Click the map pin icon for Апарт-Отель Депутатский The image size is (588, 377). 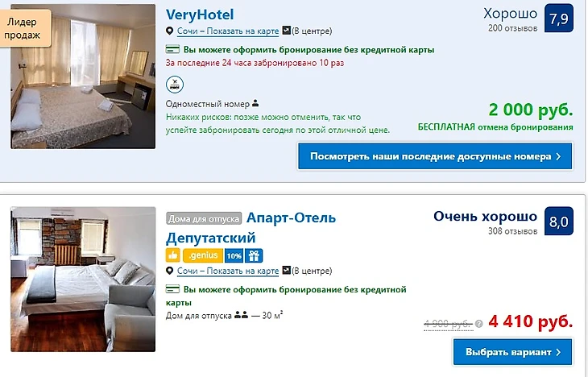(169, 271)
